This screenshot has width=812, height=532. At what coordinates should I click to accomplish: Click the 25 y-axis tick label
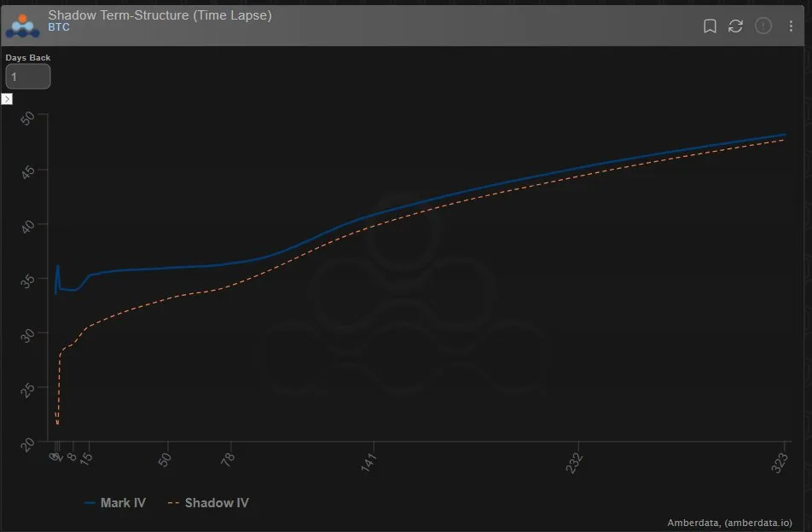tap(27, 390)
